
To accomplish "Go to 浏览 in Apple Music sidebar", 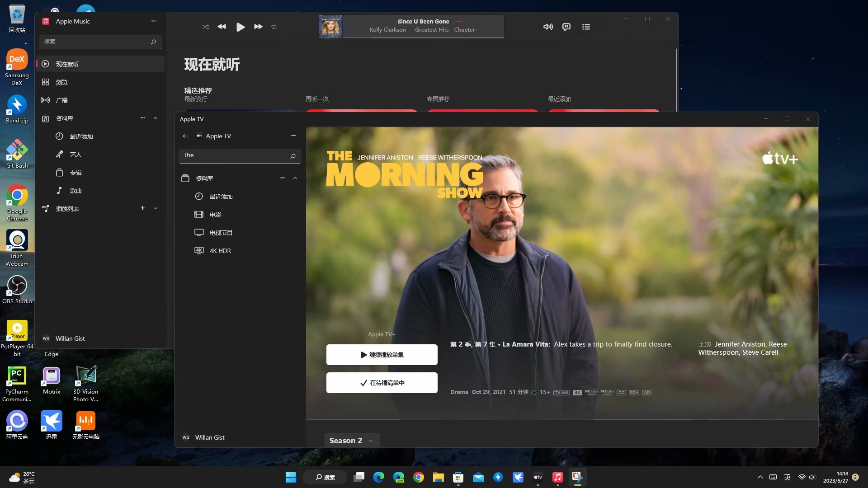I will coord(61,82).
